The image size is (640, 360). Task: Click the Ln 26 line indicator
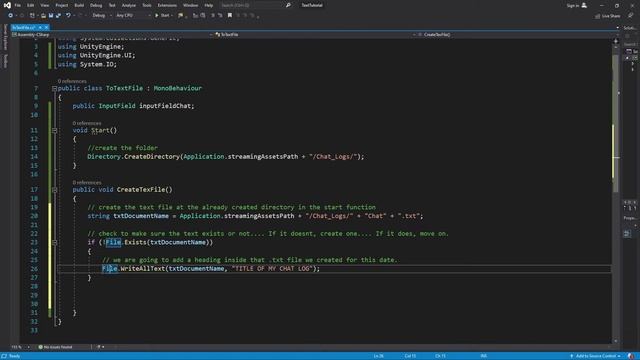(x=378, y=356)
